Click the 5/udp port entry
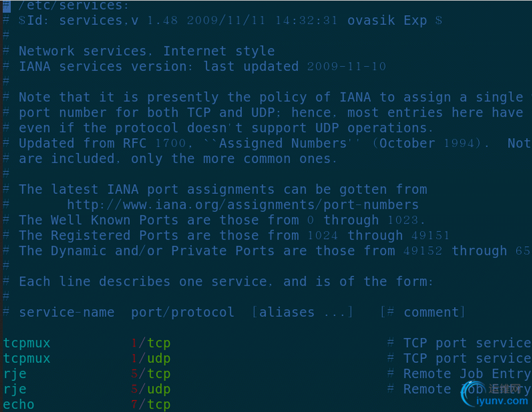The image size is (532, 412). (150, 389)
